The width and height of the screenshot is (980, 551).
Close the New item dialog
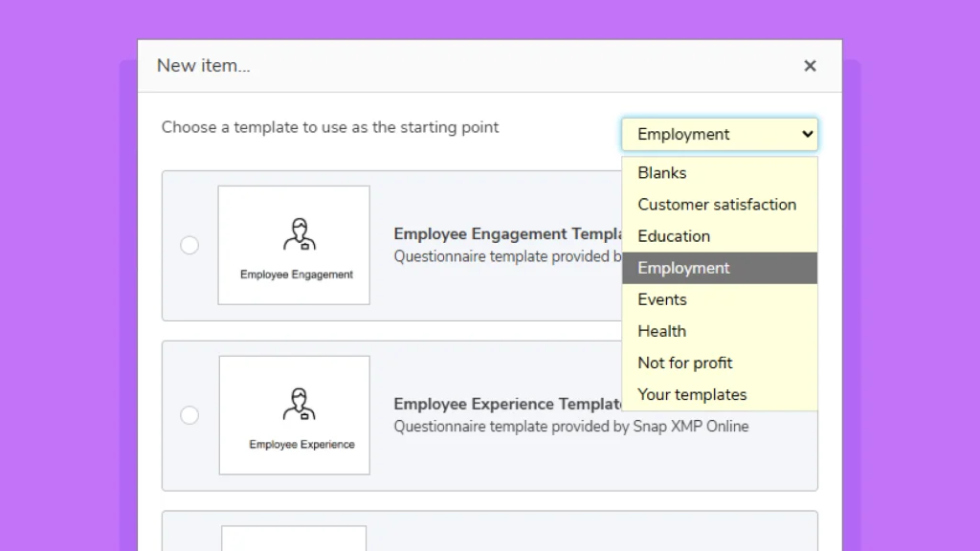coord(810,66)
